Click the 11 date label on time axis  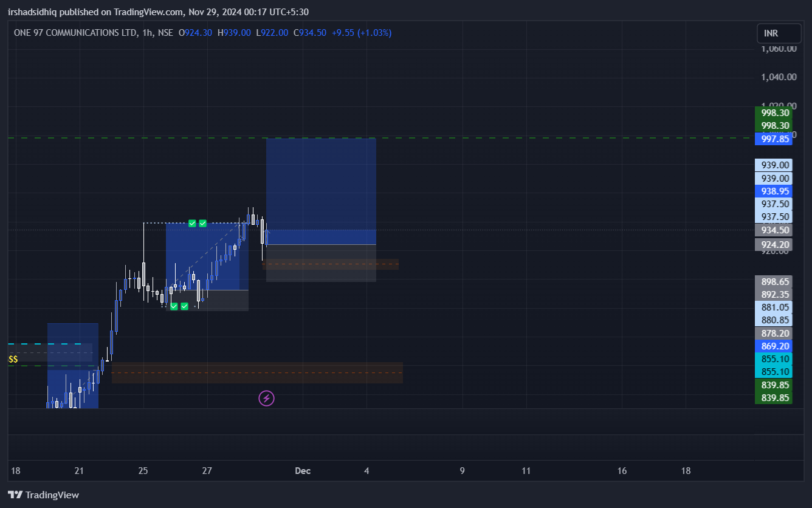(x=526, y=471)
